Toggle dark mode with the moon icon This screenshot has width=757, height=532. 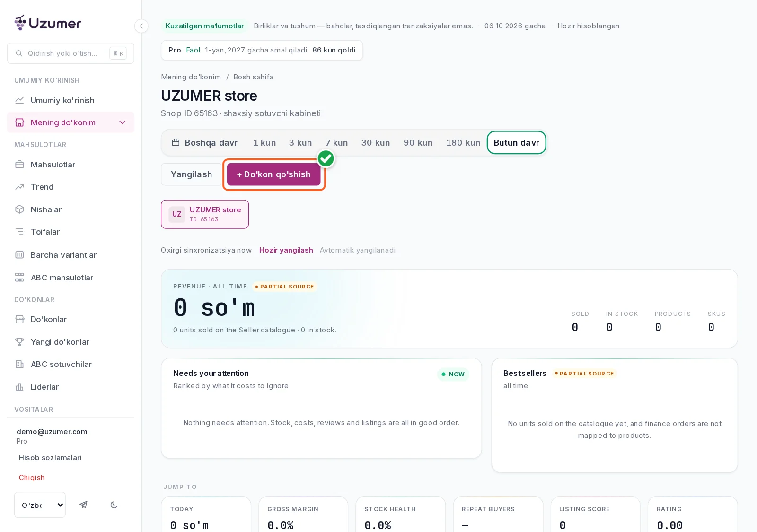(114, 505)
